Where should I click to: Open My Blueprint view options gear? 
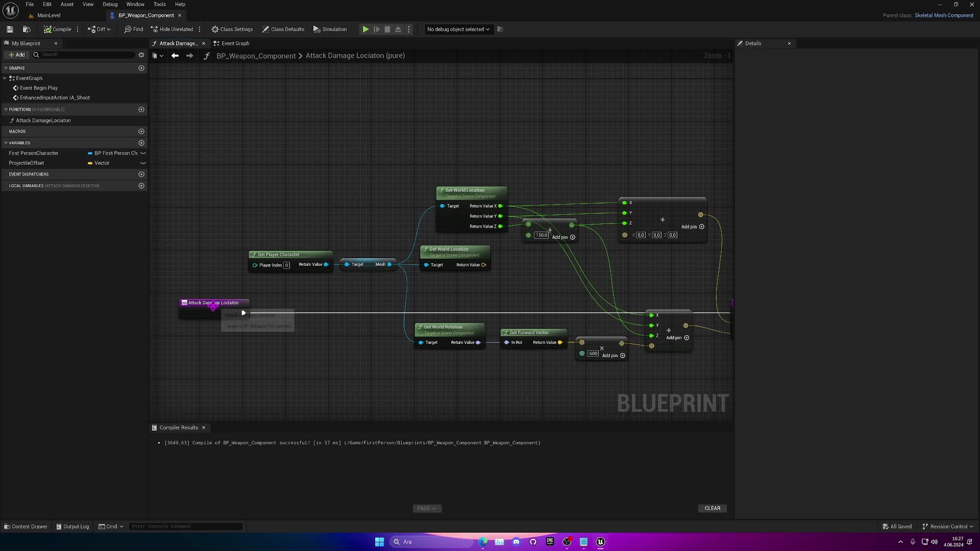pos(141,55)
